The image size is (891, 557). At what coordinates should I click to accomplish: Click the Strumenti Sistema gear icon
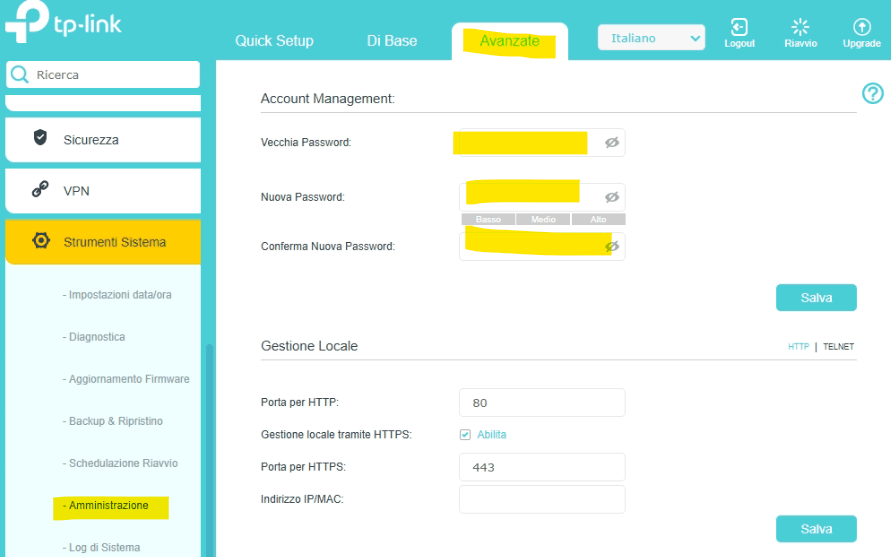pyautogui.click(x=40, y=241)
